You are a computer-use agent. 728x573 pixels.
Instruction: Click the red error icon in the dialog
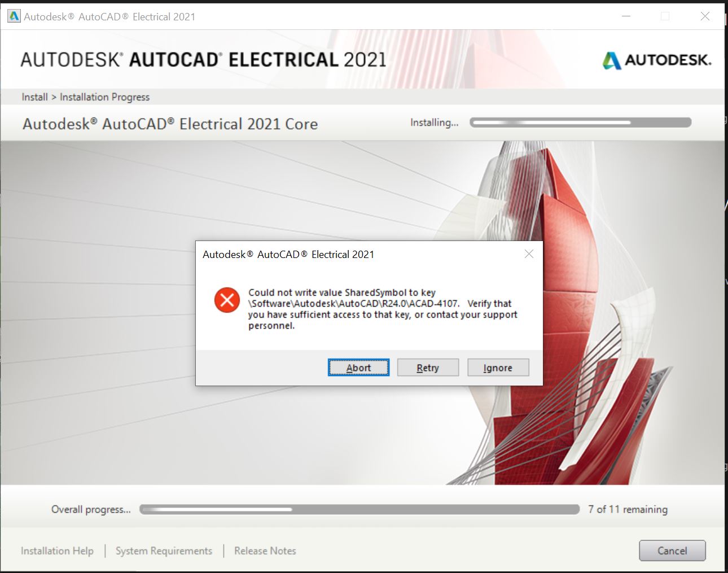click(226, 300)
